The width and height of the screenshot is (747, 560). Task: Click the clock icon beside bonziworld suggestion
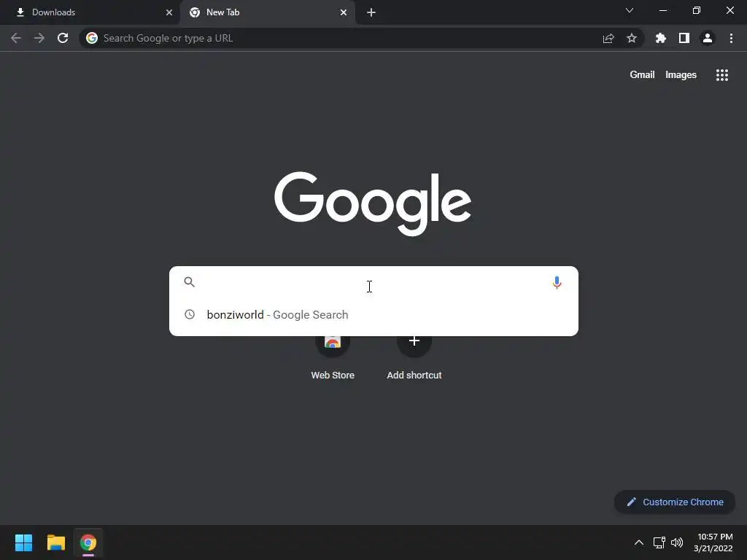coord(190,314)
